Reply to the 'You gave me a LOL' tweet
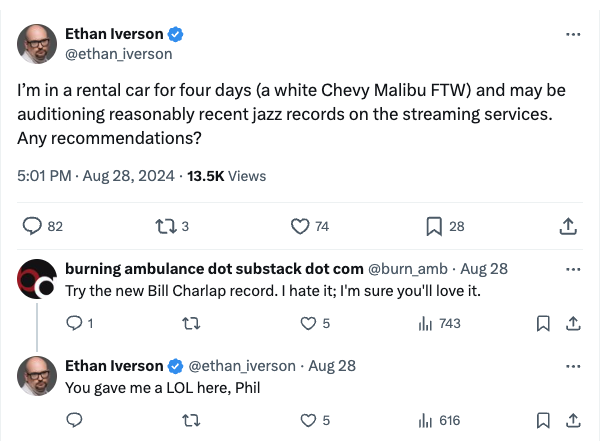610x441 pixels. click(x=73, y=420)
